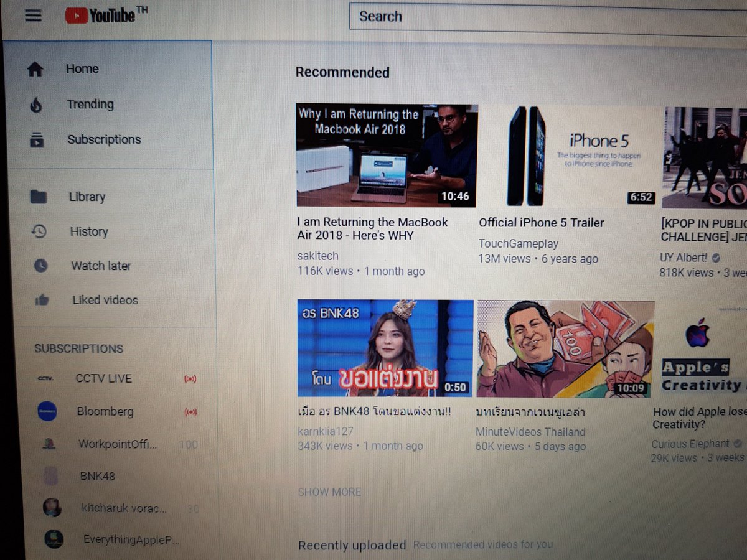Screen dimensions: 747x560
Task: Click Bloomberg channel avatar
Action: point(47,411)
